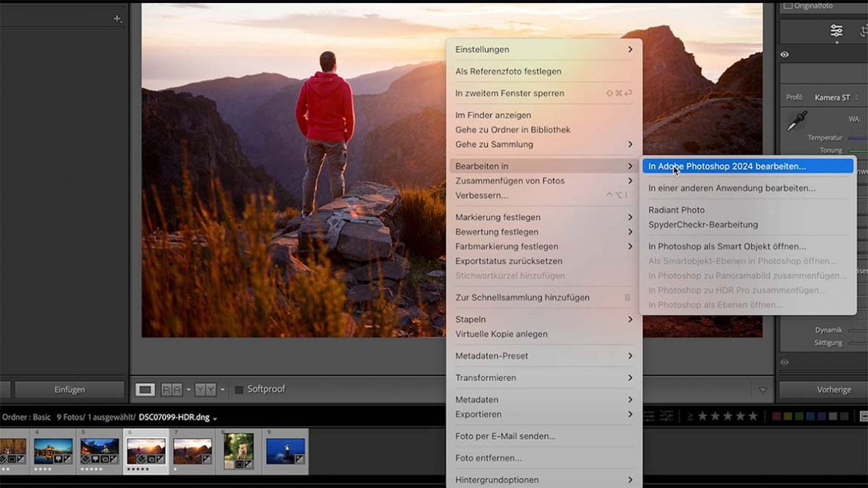868x488 pixels.
Task: Select the last filmstrip thumbnail
Action: pyautogui.click(x=286, y=451)
